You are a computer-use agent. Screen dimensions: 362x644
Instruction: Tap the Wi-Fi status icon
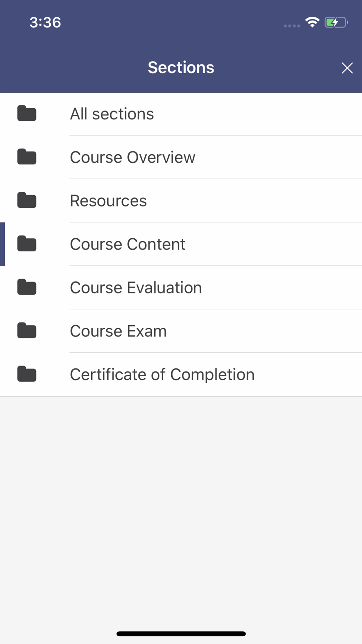coord(312,22)
